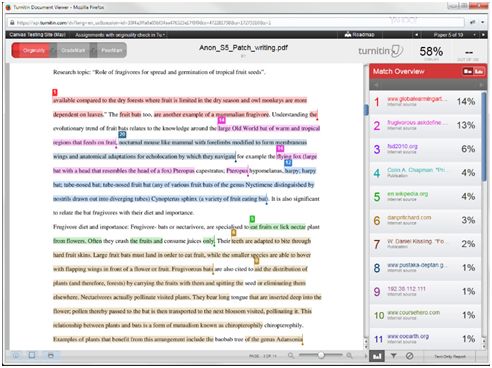This screenshot has height=368, width=492.
Task: Open the 'Paper 5 of 10' dropdown arrow
Action: coord(474,35)
